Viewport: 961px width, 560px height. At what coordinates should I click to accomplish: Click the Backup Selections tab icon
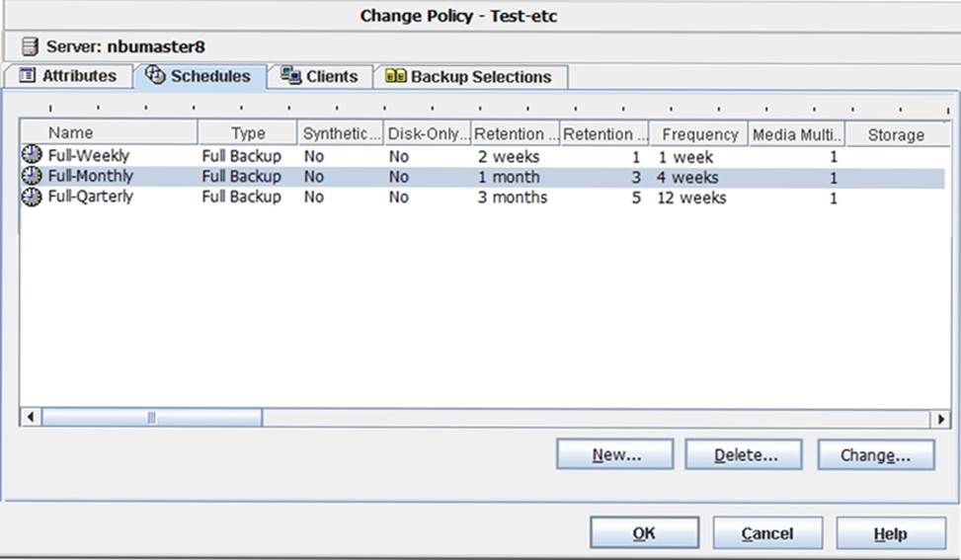pos(395,76)
